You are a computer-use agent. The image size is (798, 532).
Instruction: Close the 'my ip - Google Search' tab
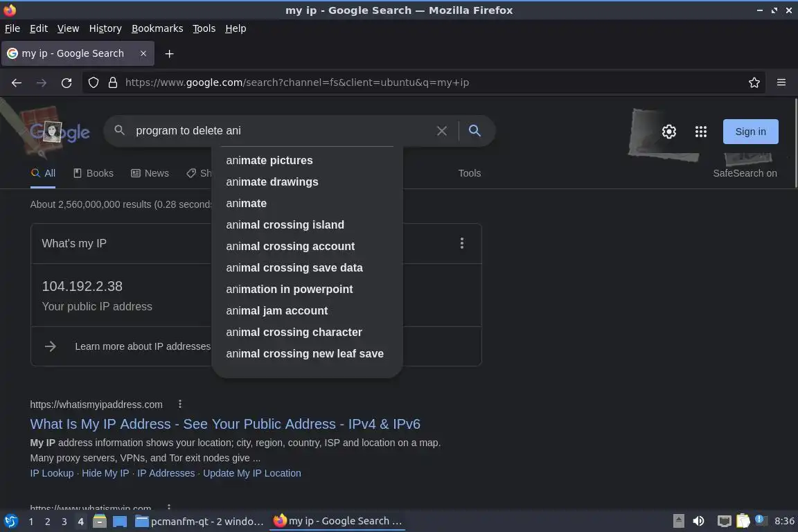(143, 53)
